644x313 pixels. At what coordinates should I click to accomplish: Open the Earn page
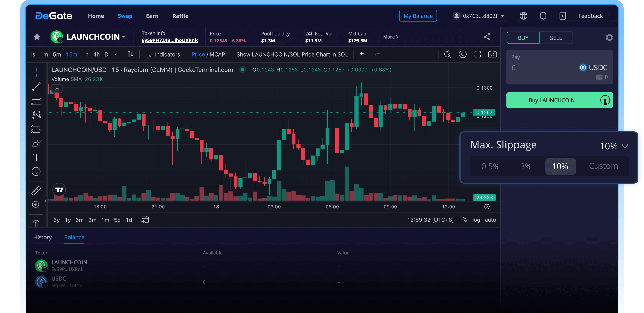pos(152,16)
